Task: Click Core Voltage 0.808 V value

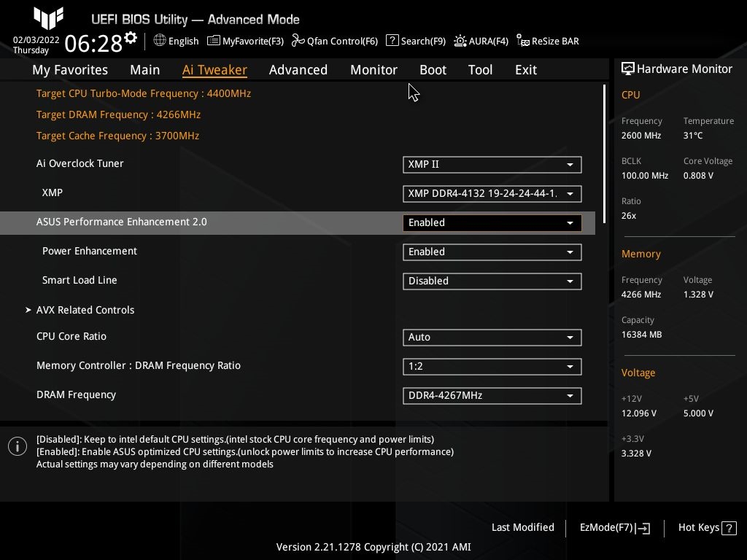Action: click(x=698, y=176)
